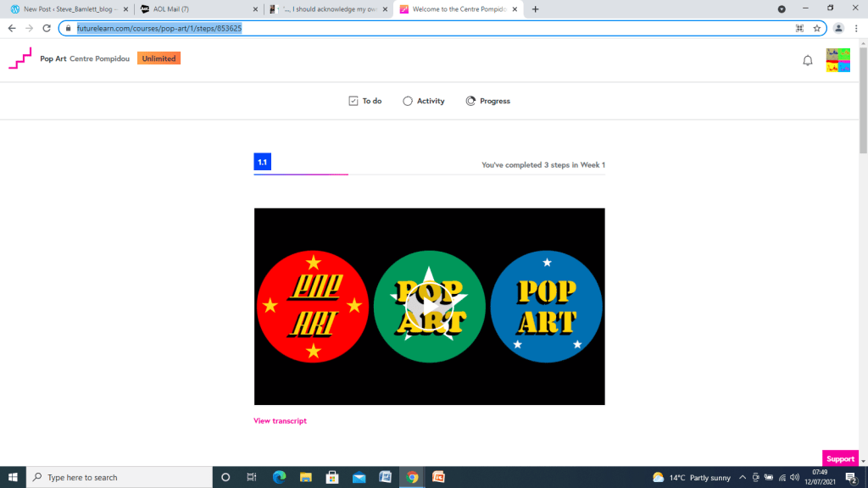Play the Pop Art video
868x488 pixels.
[x=429, y=307]
